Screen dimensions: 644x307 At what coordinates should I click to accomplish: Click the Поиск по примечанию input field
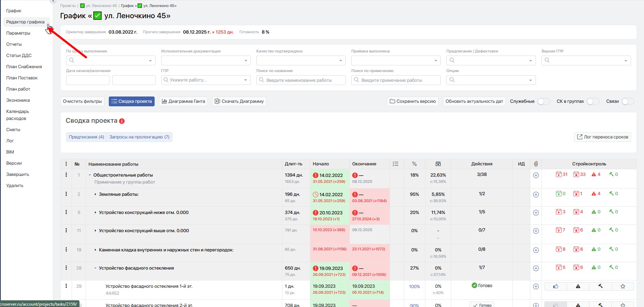click(396, 80)
